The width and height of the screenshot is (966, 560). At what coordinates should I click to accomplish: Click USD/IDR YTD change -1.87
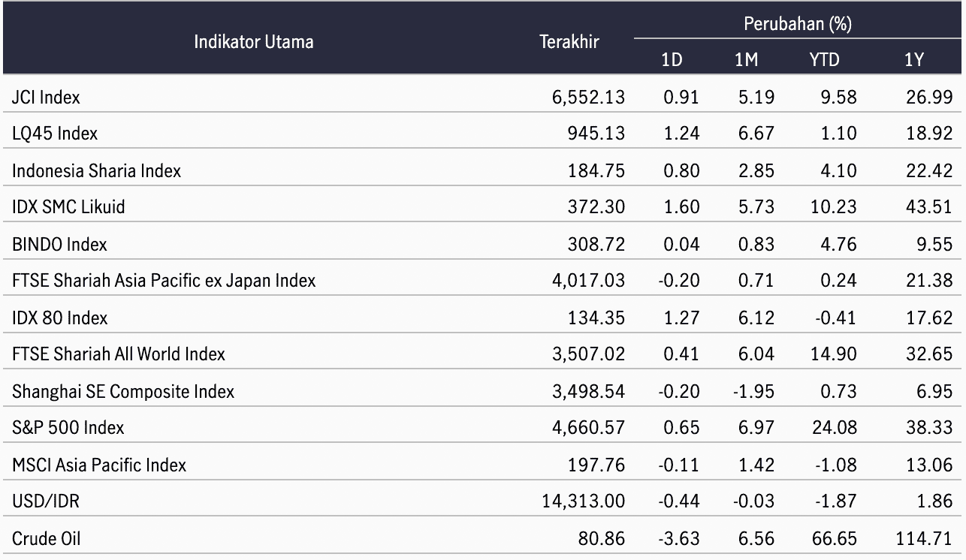pyautogui.click(x=837, y=501)
